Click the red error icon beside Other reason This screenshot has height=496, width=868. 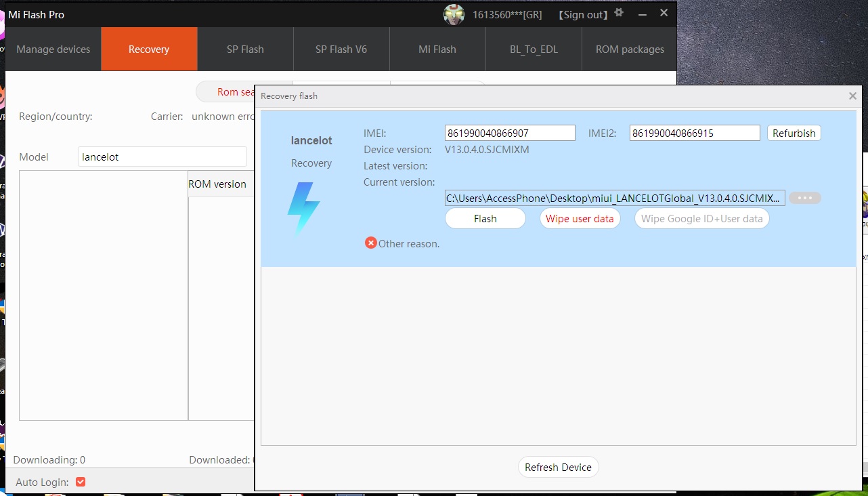pos(370,243)
